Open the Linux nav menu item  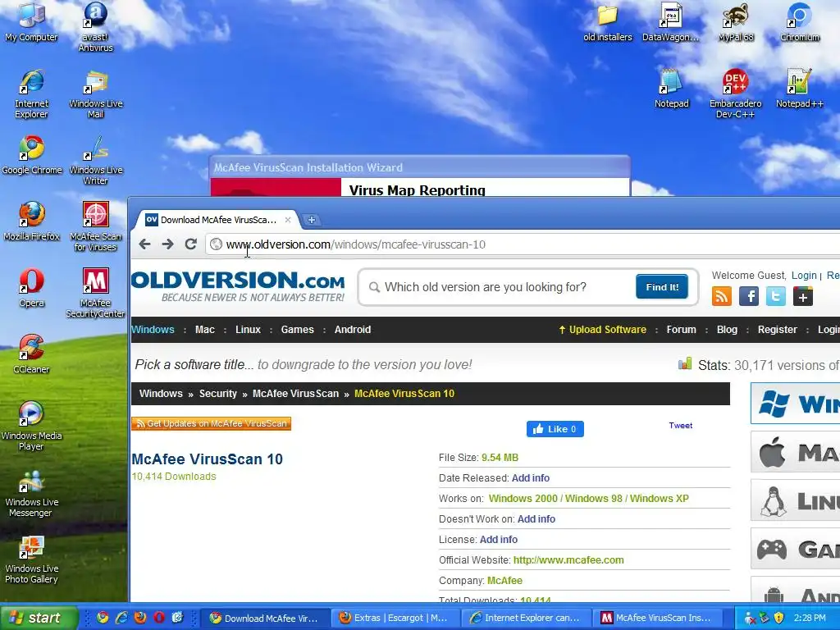click(x=248, y=330)
